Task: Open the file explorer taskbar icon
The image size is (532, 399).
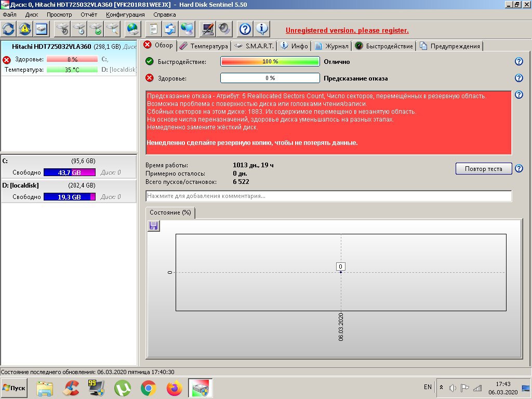Action: (45, 388)
